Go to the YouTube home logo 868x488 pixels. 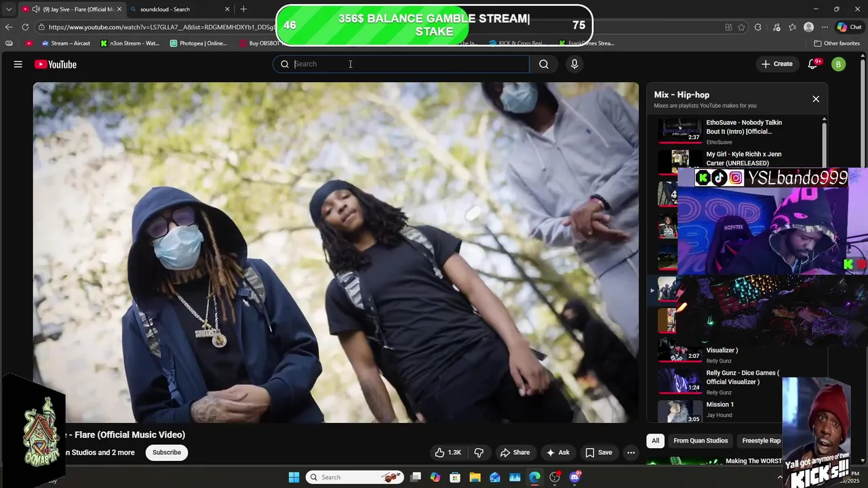(x=56, y=64)
